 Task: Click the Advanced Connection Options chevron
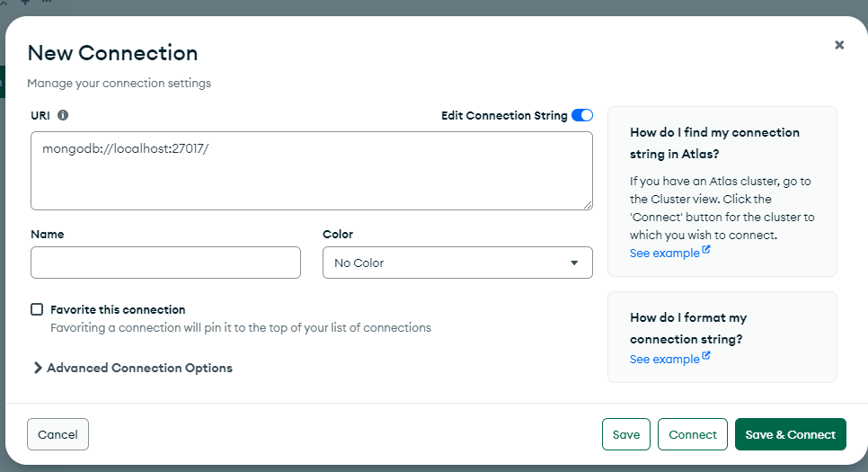pyautogui.click(x=38, y=368)
